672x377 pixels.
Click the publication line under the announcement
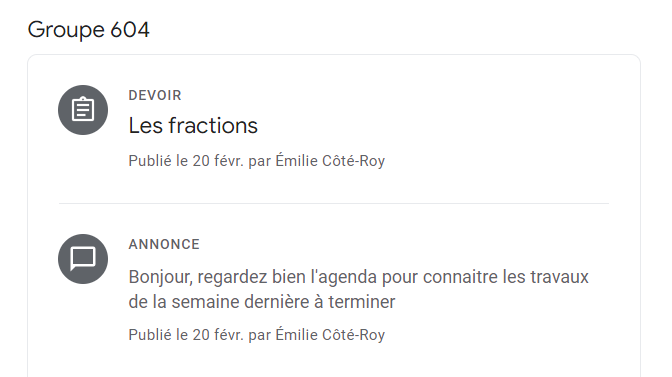coord(257,335)
